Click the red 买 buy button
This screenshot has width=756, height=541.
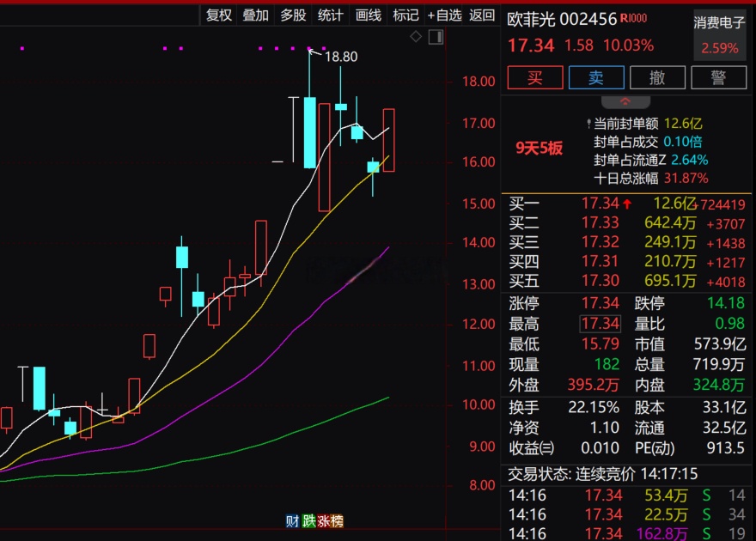(534, 77)
